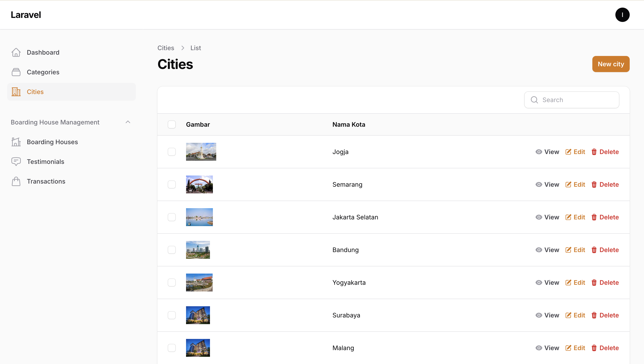
Task: Click the trash icon for Bandung
Action: click(594, 250)
